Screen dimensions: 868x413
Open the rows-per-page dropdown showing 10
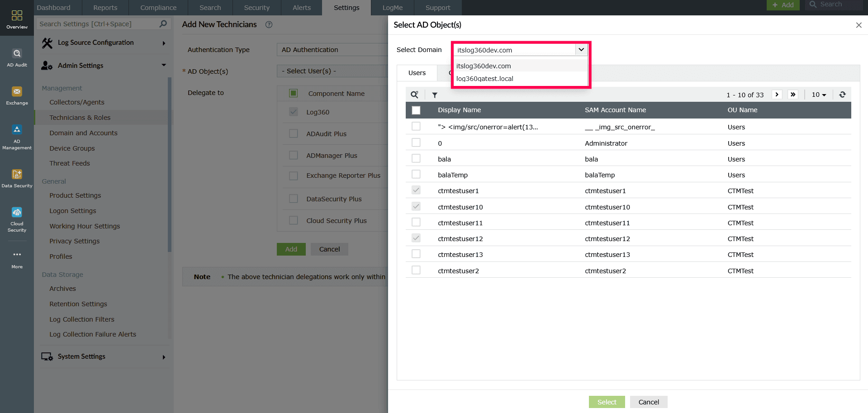pyautogui.click(x=819, y=95)
